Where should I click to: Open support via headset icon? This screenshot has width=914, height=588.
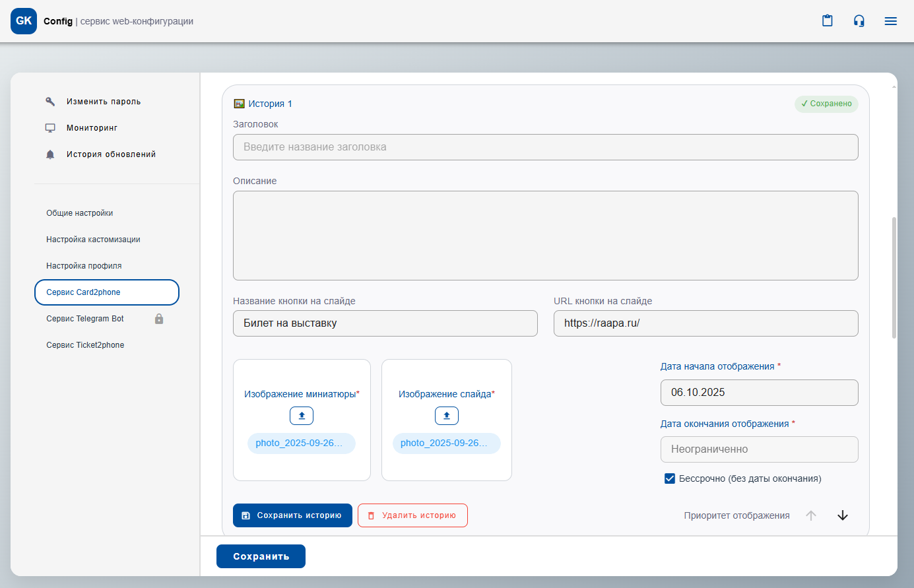click(x=859, y=21)
